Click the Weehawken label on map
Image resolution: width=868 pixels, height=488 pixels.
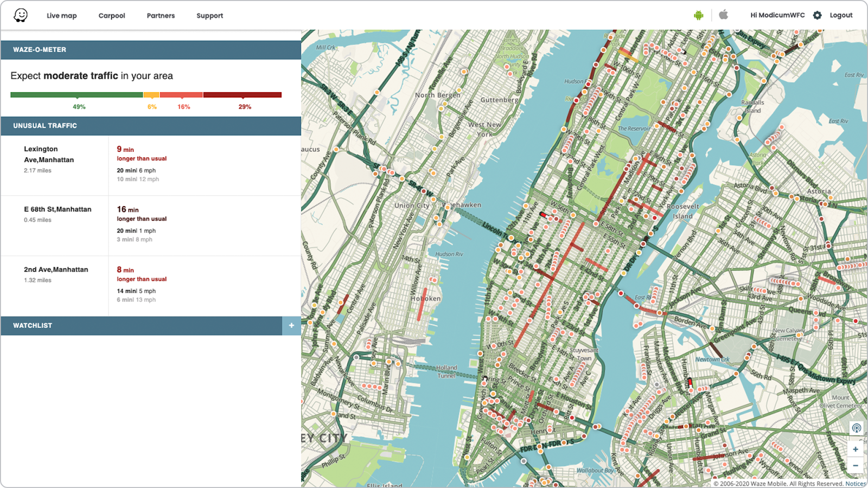coord(463,205)
